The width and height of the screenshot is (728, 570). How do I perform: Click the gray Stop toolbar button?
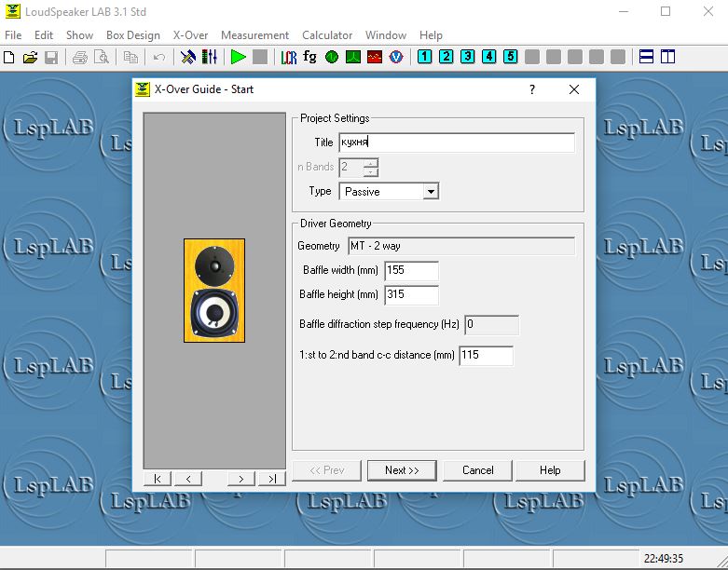pyautogui.click(x=260, y=57)
